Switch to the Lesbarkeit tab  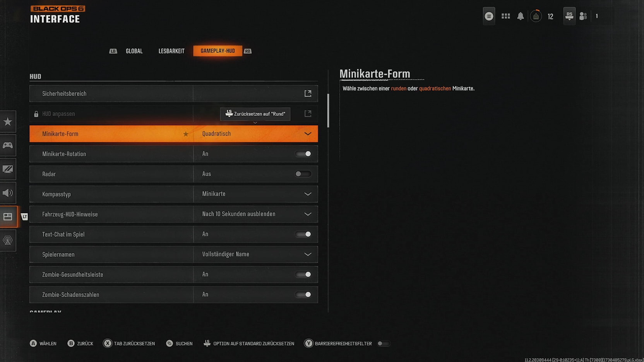171,51
